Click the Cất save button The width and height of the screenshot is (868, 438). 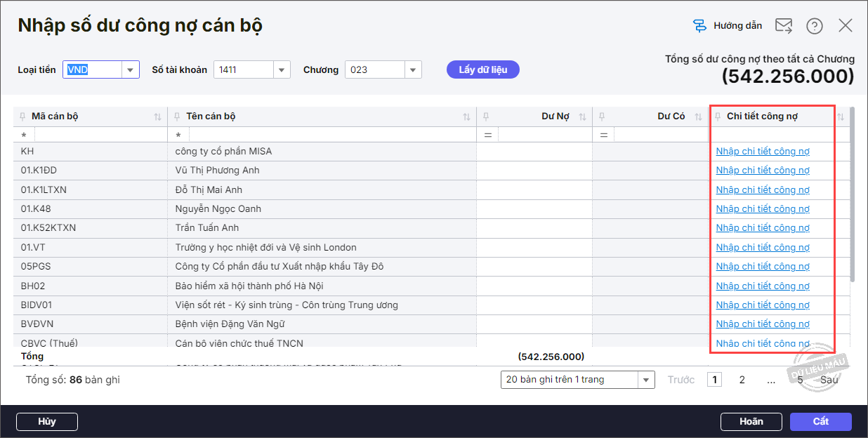point(821,421)
